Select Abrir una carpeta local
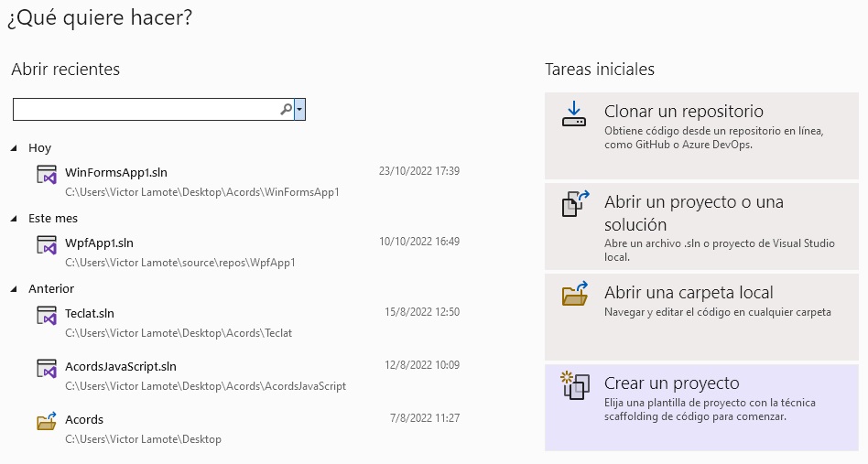Image resolution: width=868 pixels, height=464 pixels. [x=701, y=317]
